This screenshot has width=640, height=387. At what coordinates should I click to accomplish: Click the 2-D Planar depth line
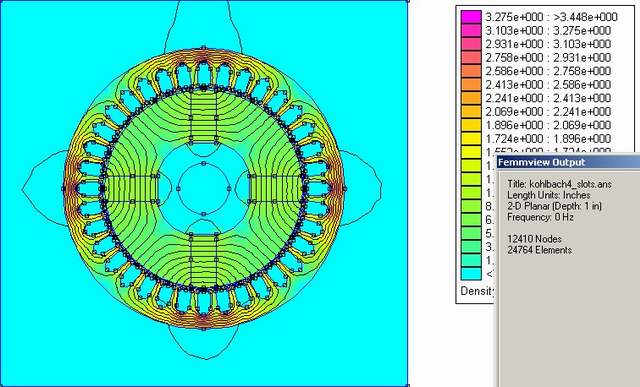tap(554, 206)
